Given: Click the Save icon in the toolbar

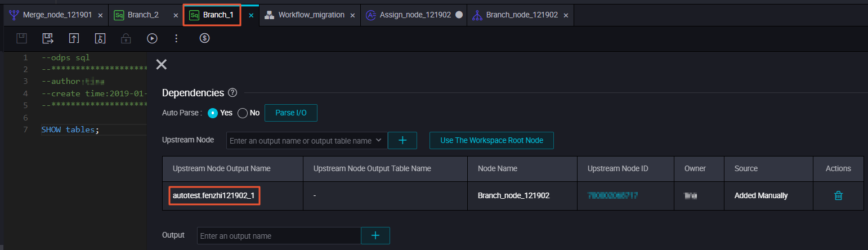Looking at the screenshot, I should (21, 38).
